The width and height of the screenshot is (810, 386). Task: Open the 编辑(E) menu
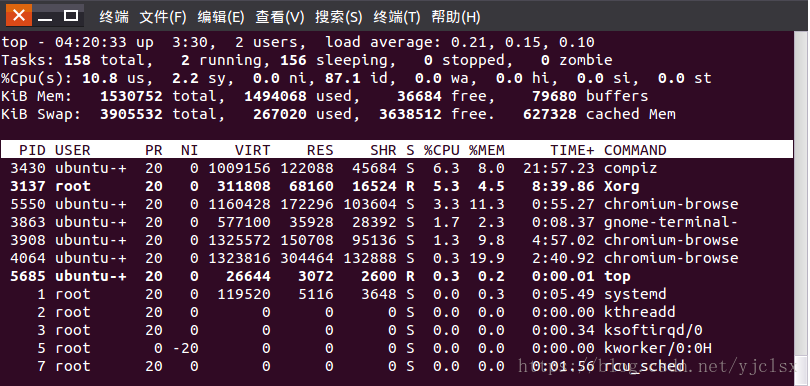coord(221,17)
